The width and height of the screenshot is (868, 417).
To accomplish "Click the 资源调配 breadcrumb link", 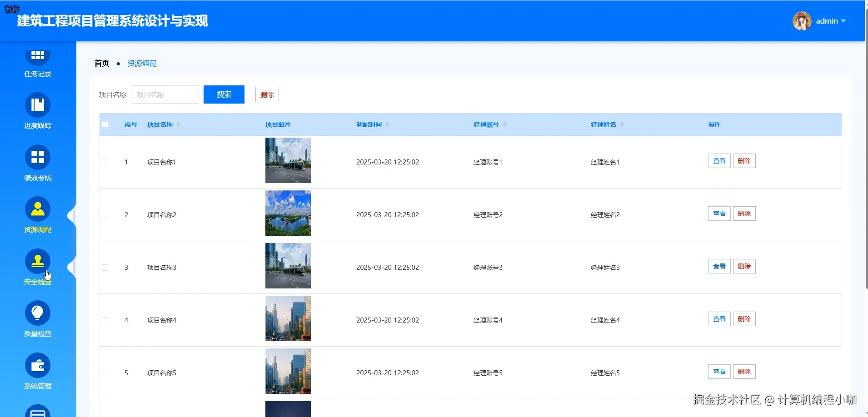I will [142, 64].
